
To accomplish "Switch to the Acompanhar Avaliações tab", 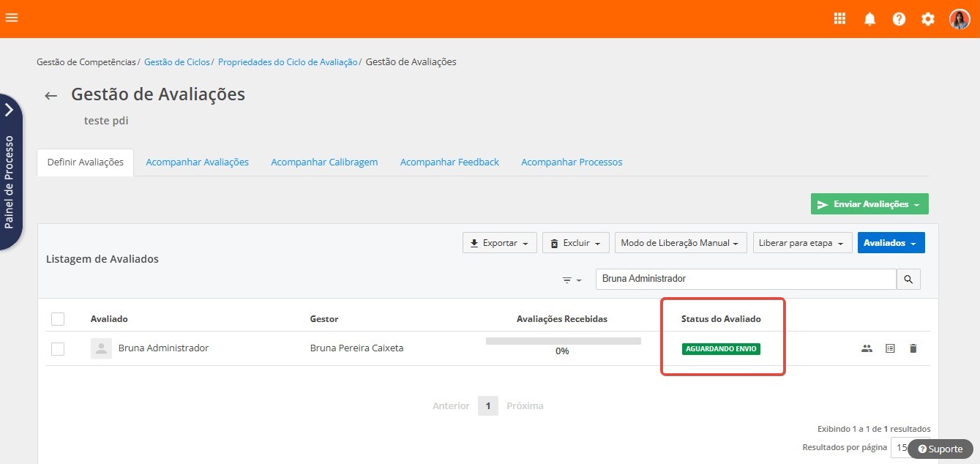I will tap(197, 162).
